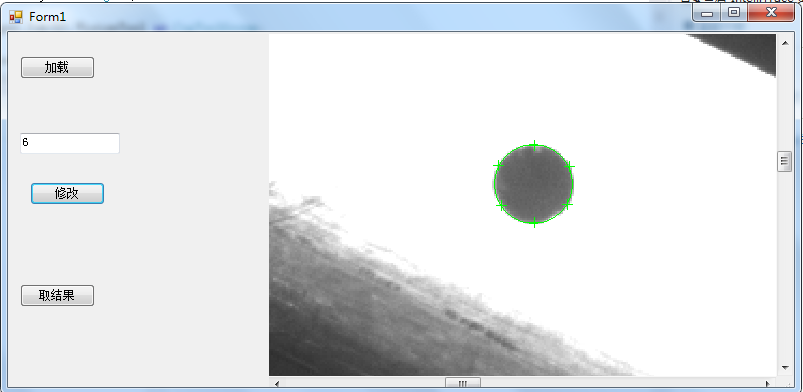803x392 pixels.
Task: Click the vertical scrollbar down arrow
Action: click(x=785, y=368)
